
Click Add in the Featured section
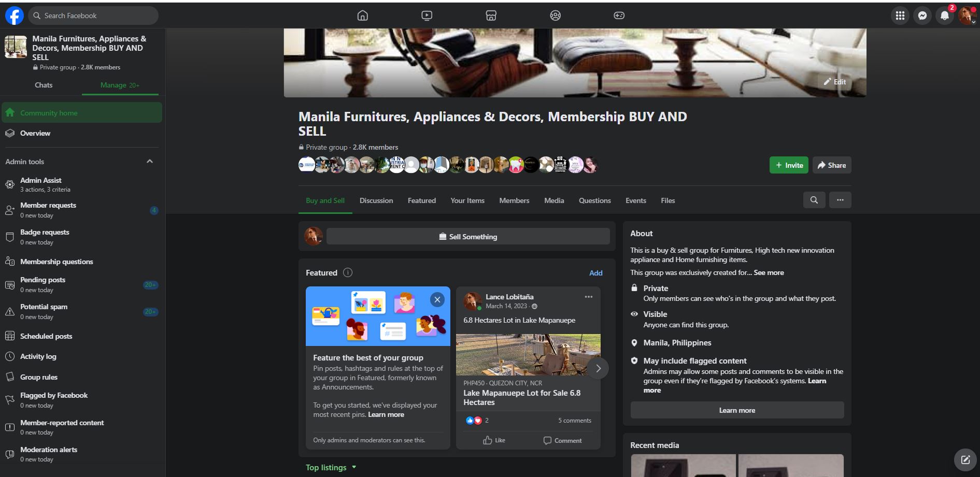pos(596,273)
